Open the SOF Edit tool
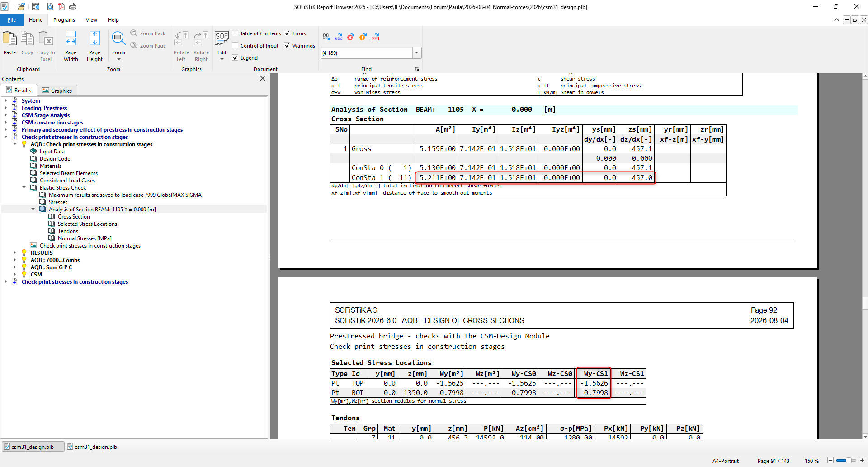Screen dimensions: 868x467 [222, 45]
